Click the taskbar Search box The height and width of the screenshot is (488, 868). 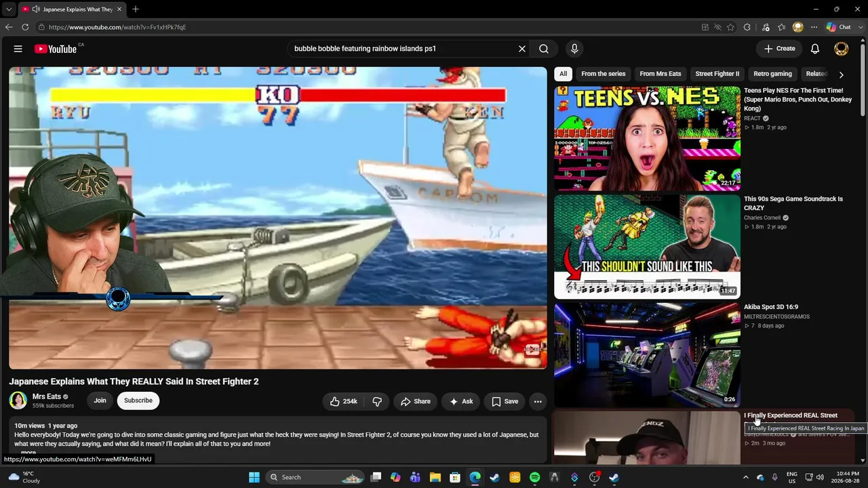click(316, 477)
